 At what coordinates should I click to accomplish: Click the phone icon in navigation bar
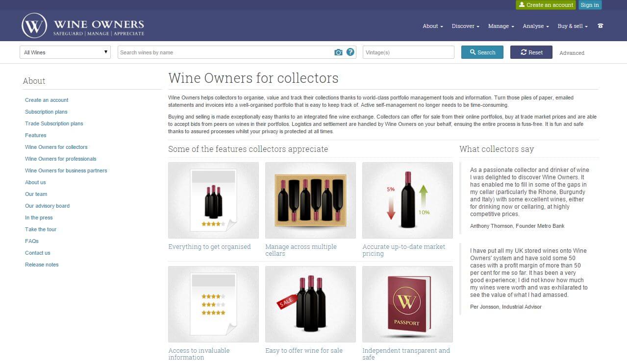coord(600,26)
